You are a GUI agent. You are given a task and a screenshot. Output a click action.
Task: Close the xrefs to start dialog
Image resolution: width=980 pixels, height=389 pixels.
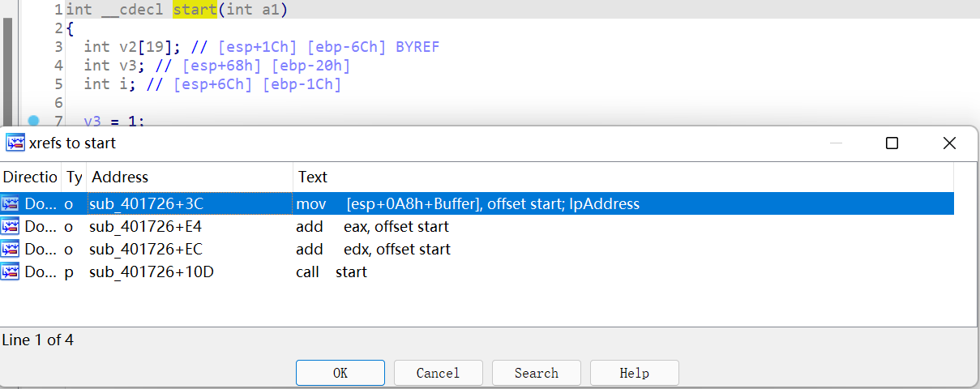tap(949, 143)
